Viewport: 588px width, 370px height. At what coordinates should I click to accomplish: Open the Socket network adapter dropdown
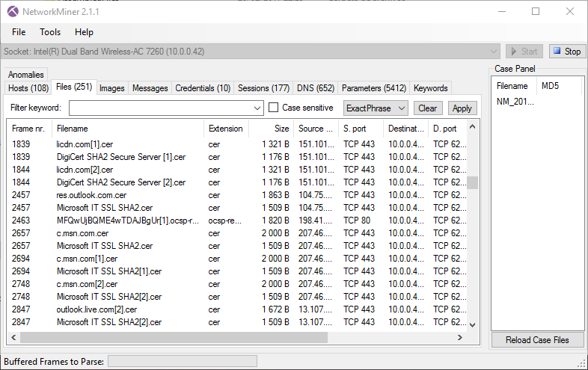(493, 52)
